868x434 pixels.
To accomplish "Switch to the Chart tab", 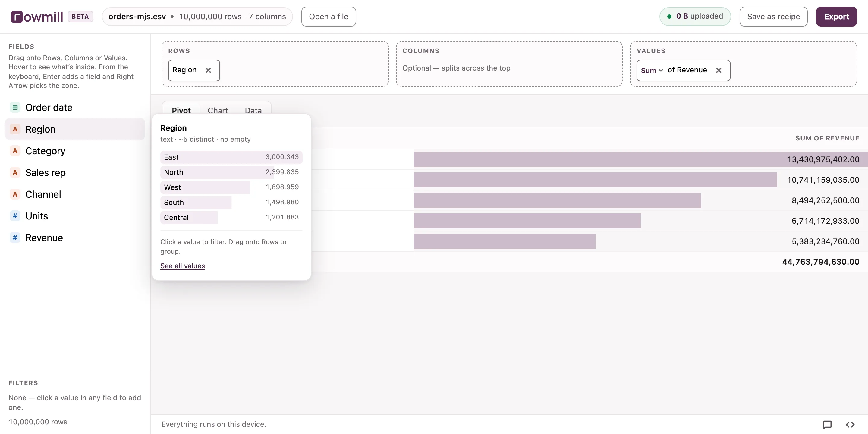I will 218,110.
